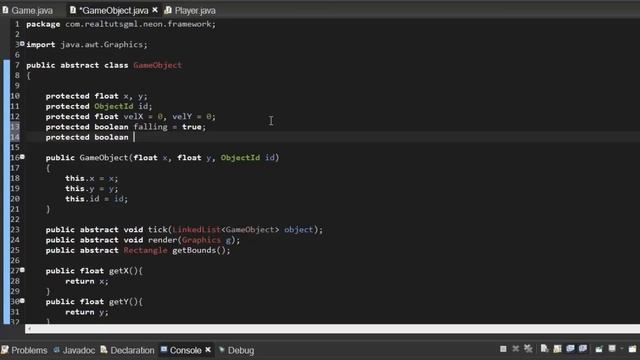640x360 pixels.
Task: Click 'Graphics' parameter type in render
Action: click(x=201, y=240)
